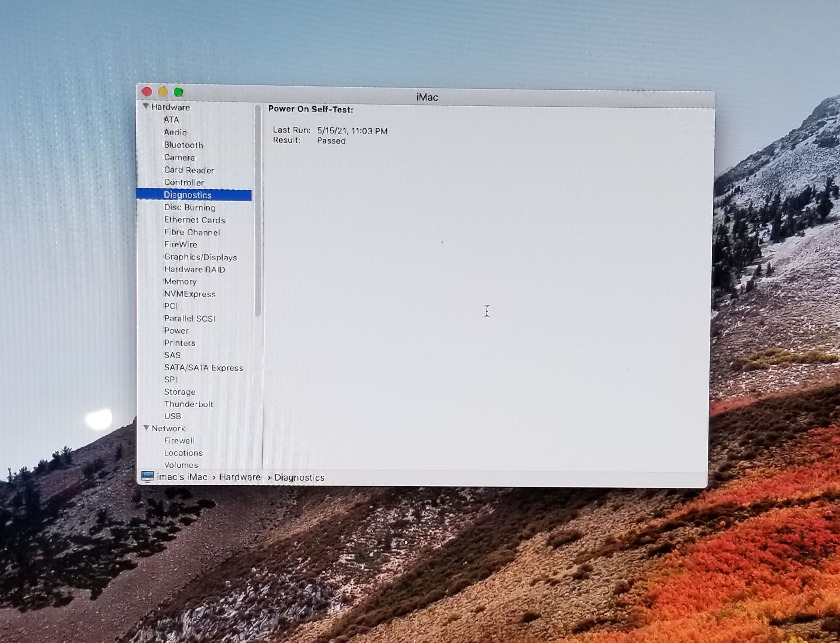
Task: Collapse the Network section disclosure triangle
Action: 146,428
